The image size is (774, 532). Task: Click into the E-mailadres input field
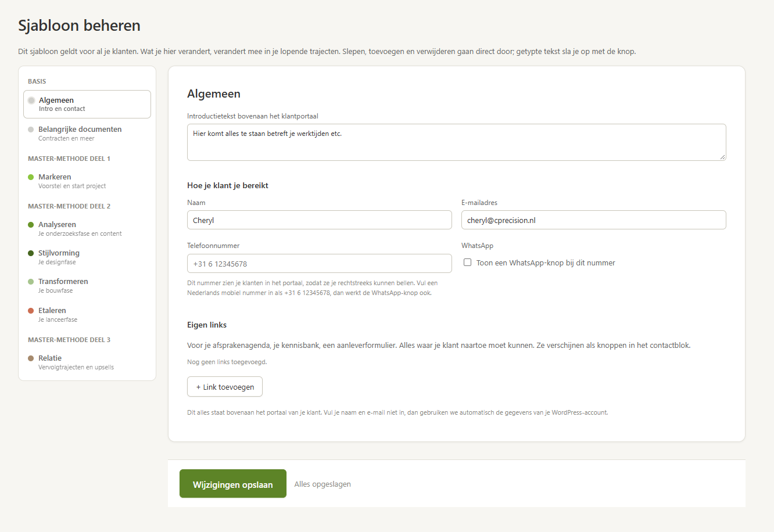coord(594,220)
